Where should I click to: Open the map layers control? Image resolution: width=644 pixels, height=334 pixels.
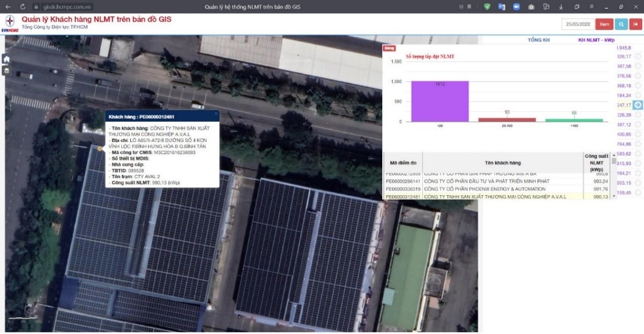click(x=6, y=71)
